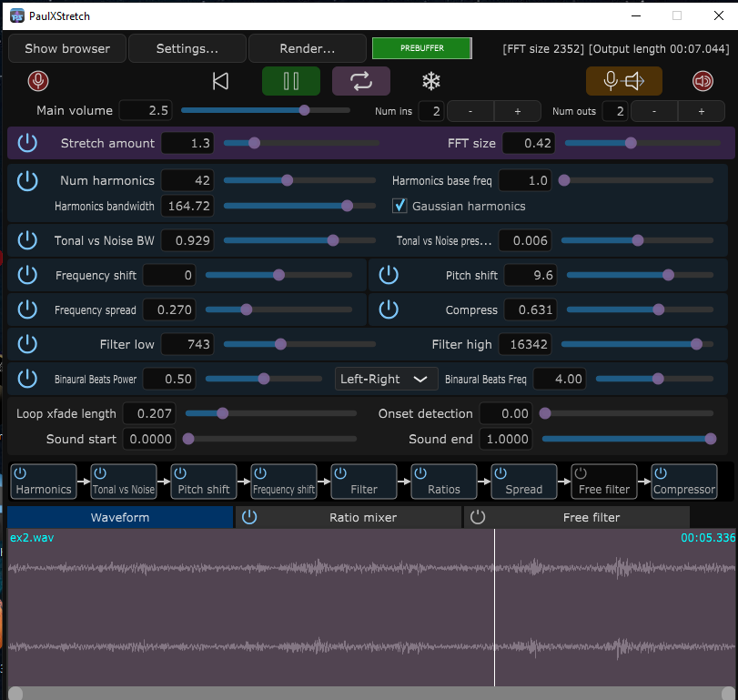Toggle the Num harmonics section power icon

point(27,181)
